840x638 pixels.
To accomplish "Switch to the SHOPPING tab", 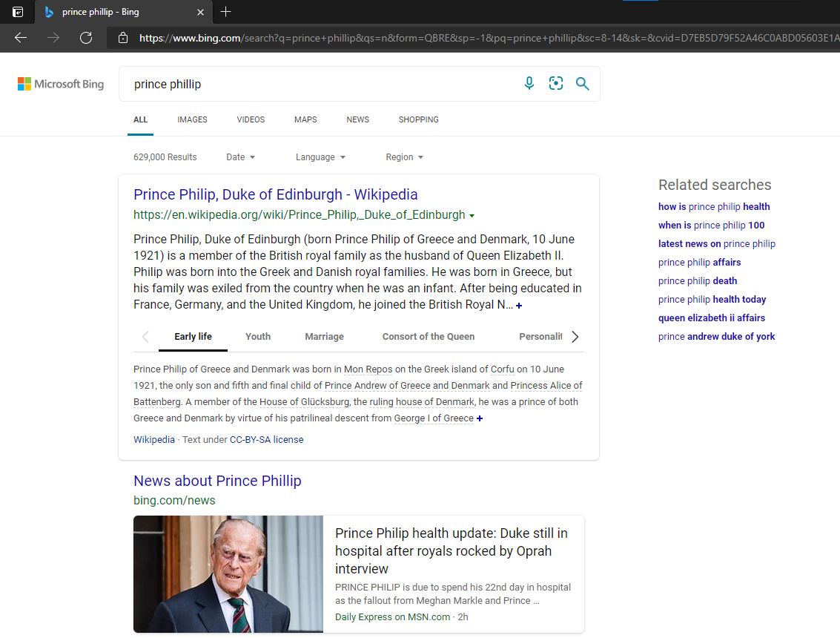I will click(418, 119).
